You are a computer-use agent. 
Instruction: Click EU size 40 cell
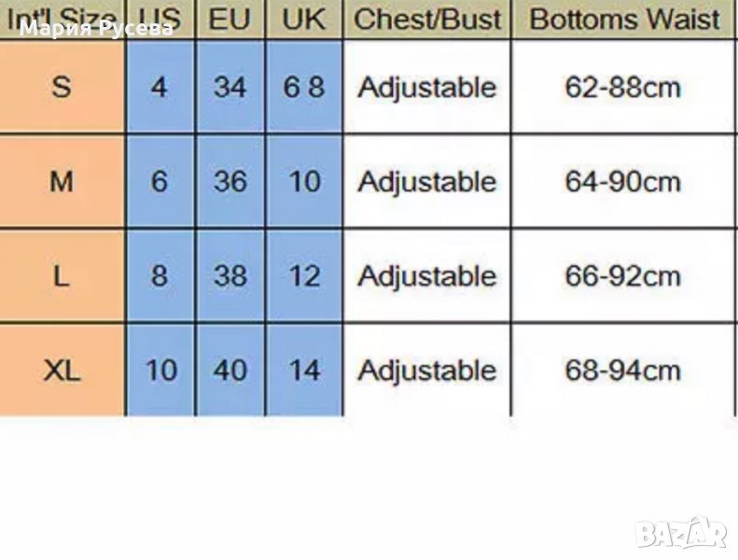230,371
